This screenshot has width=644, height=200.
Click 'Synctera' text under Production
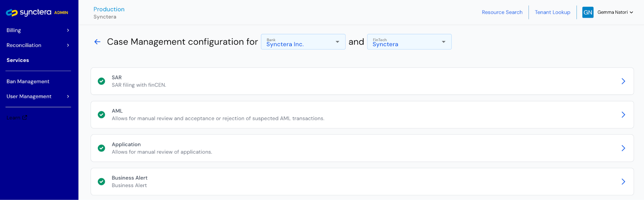pyautogui.click(x=105, y=17)
